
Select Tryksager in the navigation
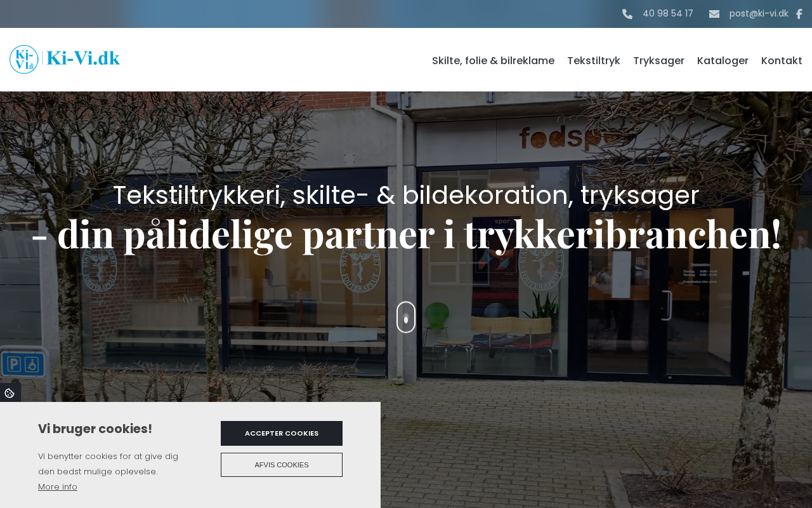coord(658,60)
